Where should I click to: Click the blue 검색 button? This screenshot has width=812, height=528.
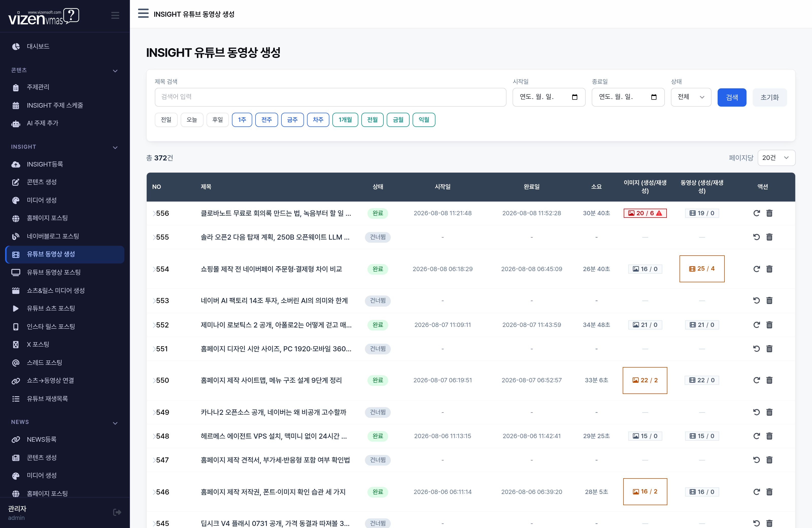732,97
